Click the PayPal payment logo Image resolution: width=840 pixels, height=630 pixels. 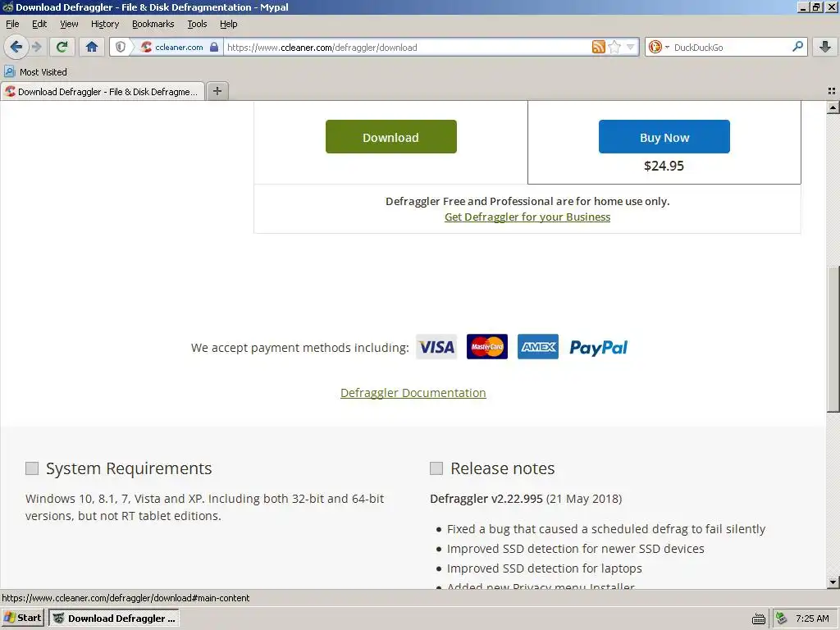click(598, 348)
